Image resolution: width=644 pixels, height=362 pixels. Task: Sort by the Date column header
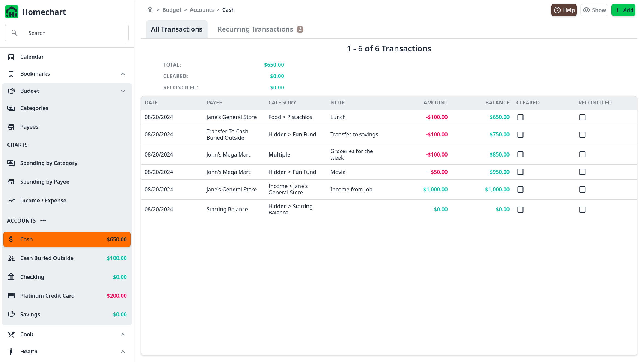coord(151,103)
